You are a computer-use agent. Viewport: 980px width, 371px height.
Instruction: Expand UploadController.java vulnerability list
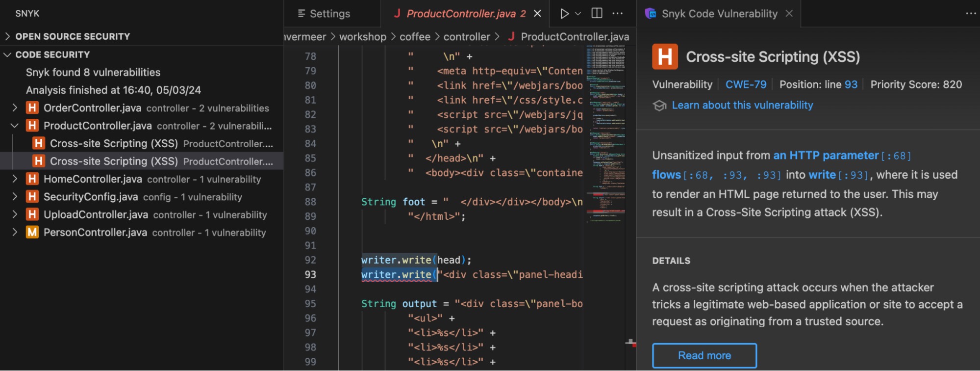pyautogui.click(x=15, y=214)
